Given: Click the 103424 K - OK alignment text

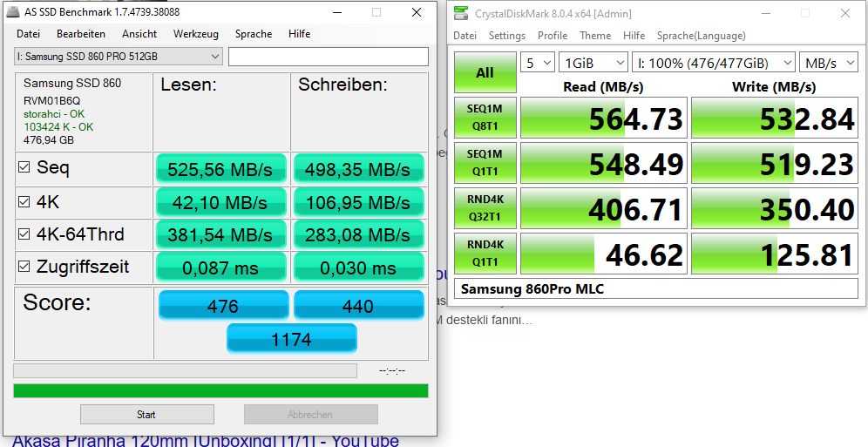Looking at the screenshot, I should pos(58,127).
